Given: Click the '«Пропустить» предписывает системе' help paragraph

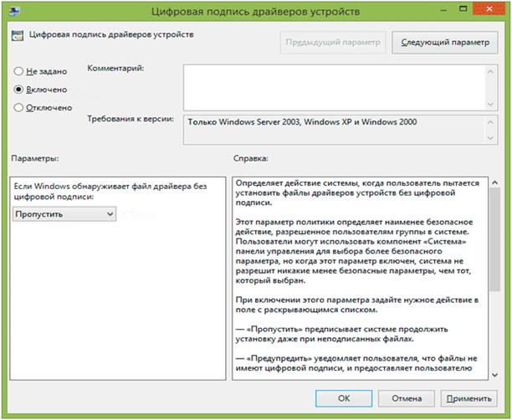Looking at the screenshot, I should click(341, 334).
